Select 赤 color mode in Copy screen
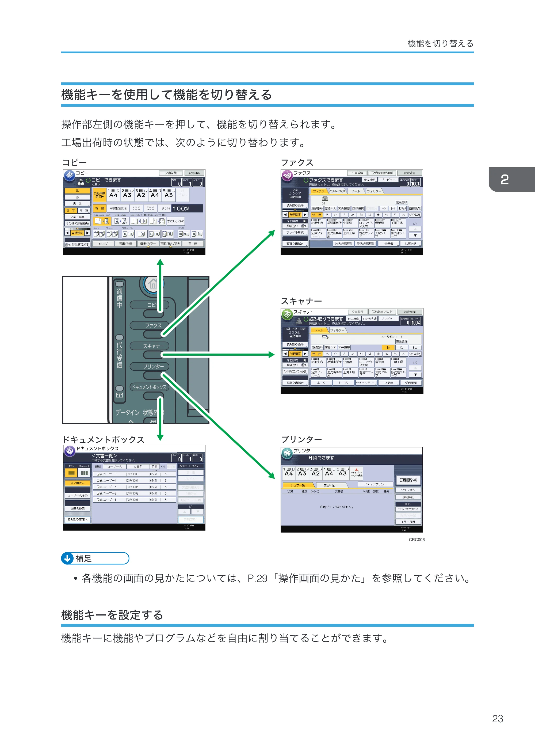 pyautogui.click(x=77, y=197)
